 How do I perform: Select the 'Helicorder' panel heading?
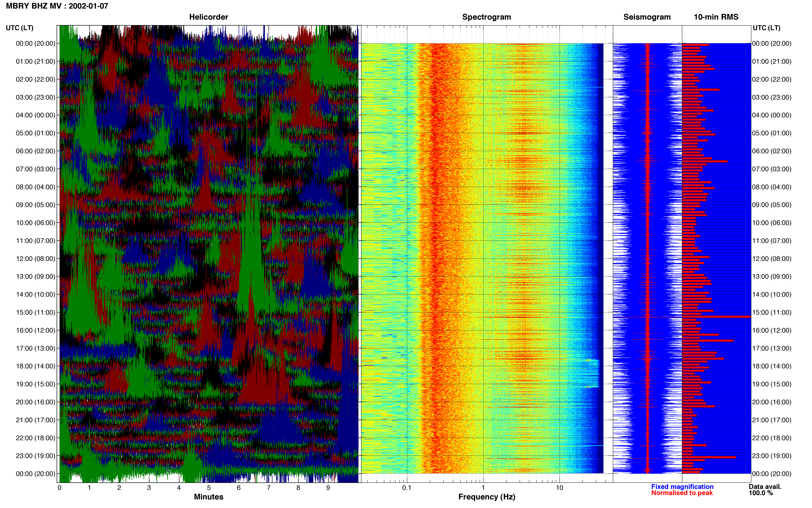[x=209, y=17]
